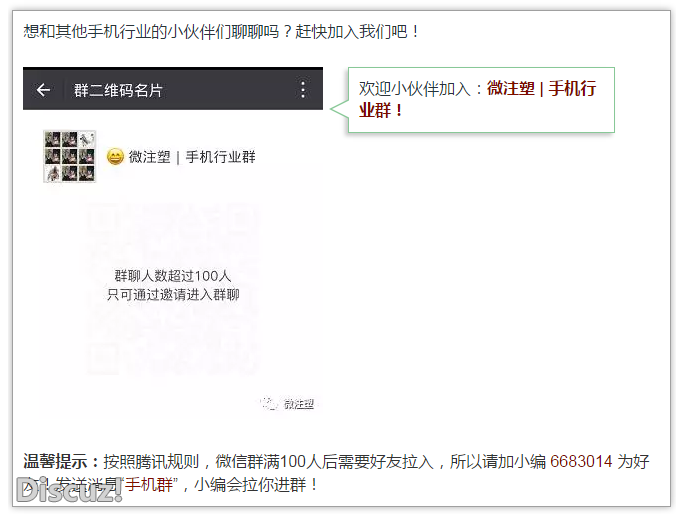Image resolution: width=677 pixels, height=514 pixels.
Task: Click the top line '想和其他手机行业的小伙伴们聊聊吗'
Action: 151,32
